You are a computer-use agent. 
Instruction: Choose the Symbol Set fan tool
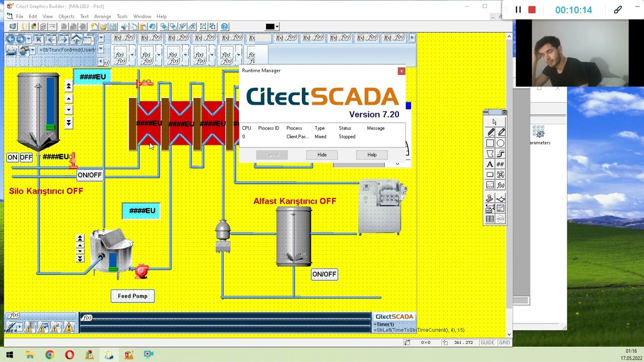point(501,175)
